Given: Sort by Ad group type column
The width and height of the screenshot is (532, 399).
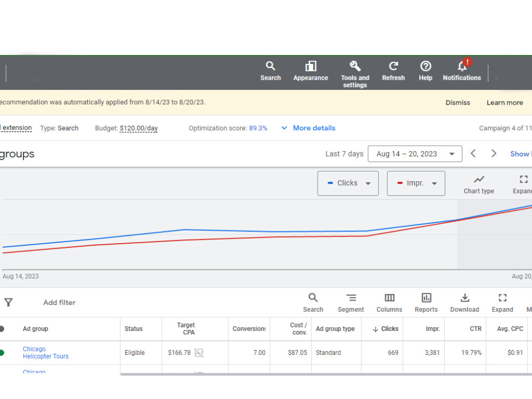Looking at the screenshot, I should click(x=335, y=329).
